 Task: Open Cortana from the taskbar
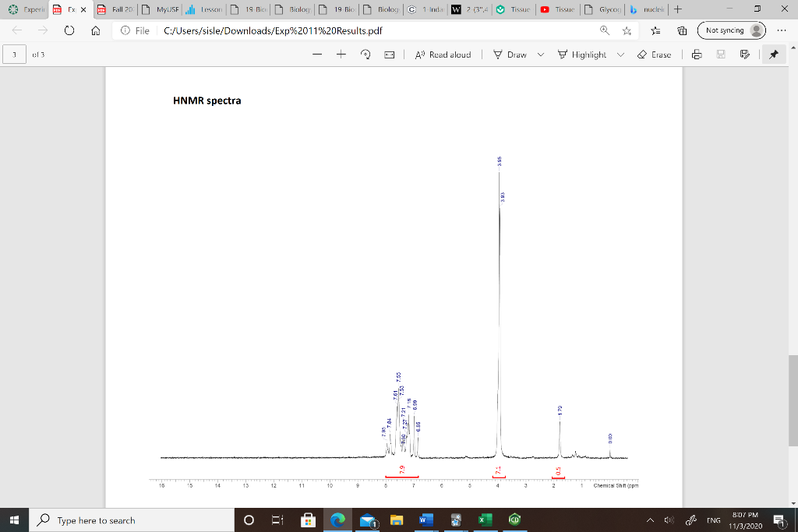click(249, 520)
